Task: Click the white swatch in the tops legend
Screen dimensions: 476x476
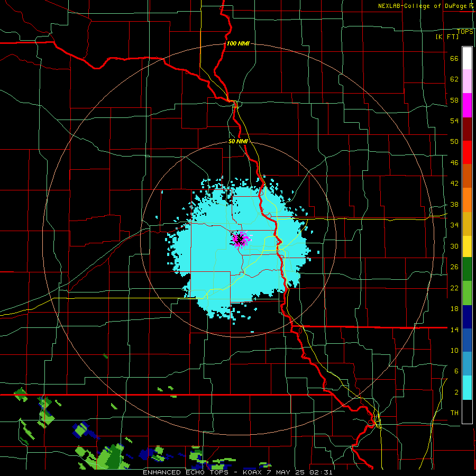Action: 467,58
